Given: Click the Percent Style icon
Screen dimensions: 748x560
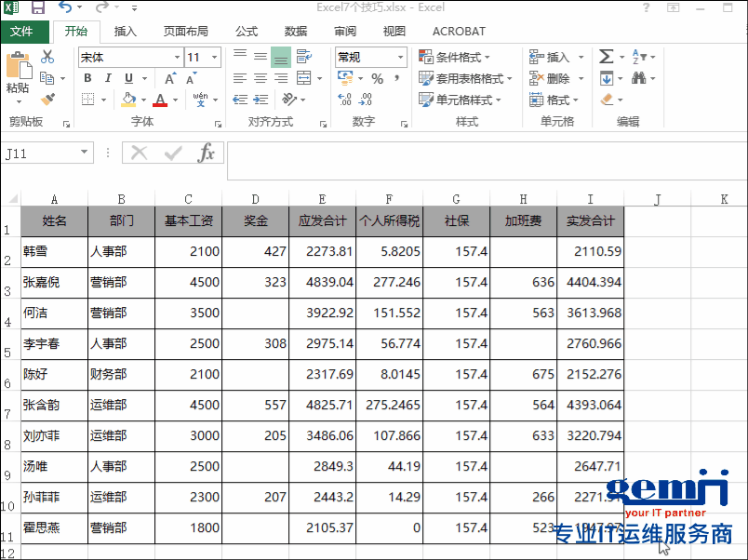Looking at the screenshot, I should pos(377,79).
